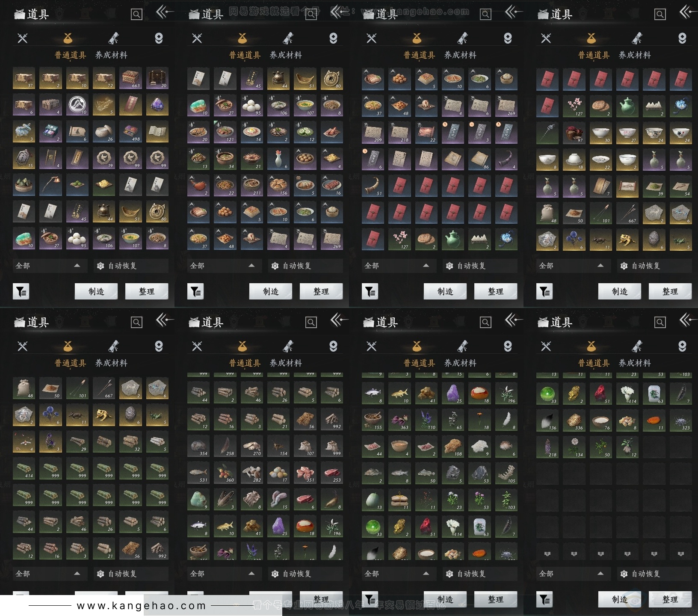Open the 全部 dropdown in the empty-slots panel
Image resolution: width=698 pixels, height=616 pixels.
click(573, 574)
